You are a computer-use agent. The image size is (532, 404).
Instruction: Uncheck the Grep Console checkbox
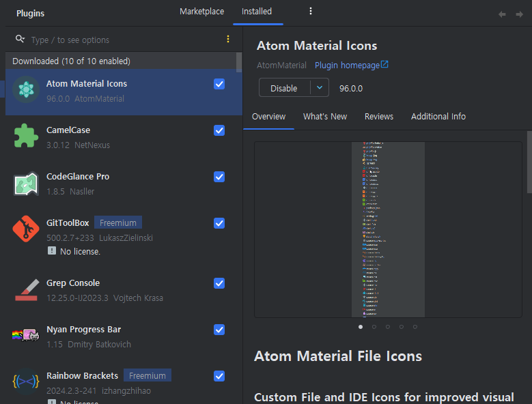219,283
